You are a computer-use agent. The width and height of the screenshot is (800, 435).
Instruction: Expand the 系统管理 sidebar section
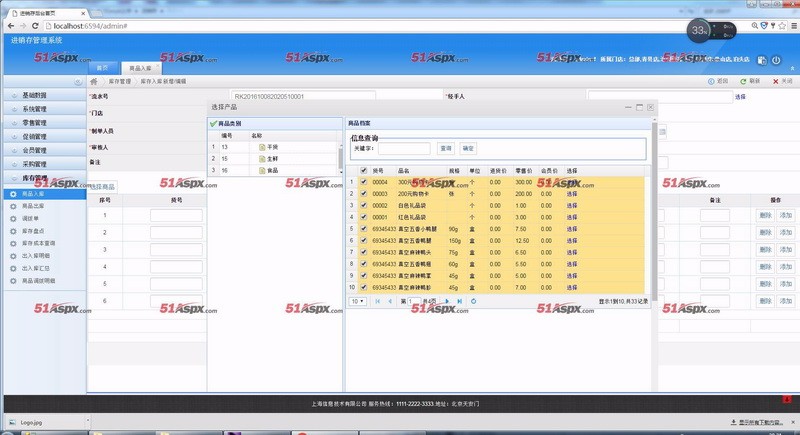point(44,109)
